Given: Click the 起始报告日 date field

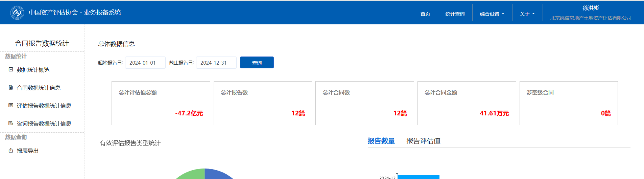Looking at the screenshot, I should pyautogui.click(x=145, y=63).
